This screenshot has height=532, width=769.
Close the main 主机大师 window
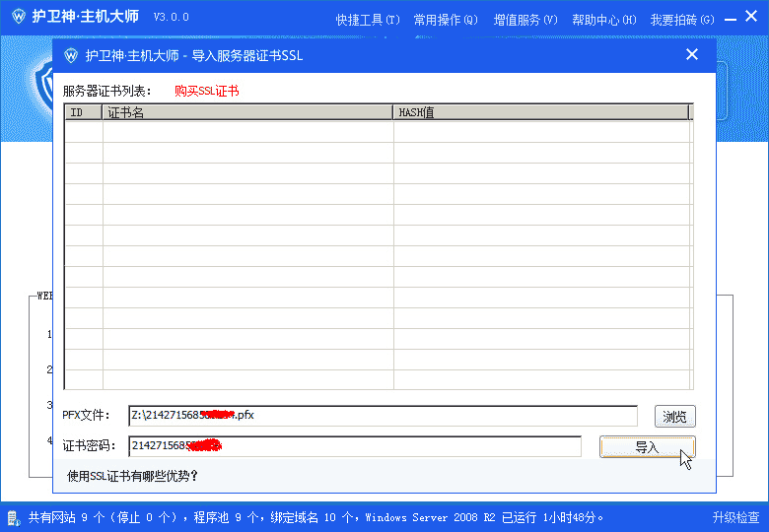751,16
